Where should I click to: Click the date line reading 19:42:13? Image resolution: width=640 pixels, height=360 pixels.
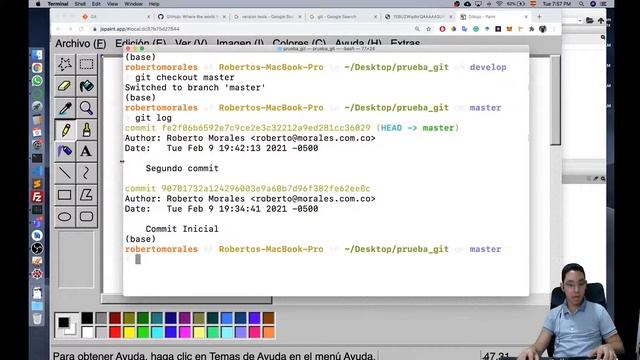pos(222,148)
